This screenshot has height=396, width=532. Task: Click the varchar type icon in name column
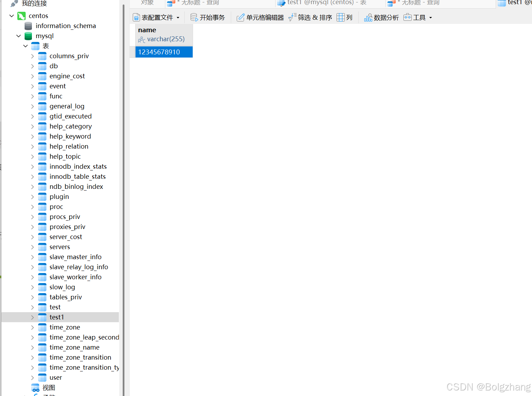tap(142, 40)
